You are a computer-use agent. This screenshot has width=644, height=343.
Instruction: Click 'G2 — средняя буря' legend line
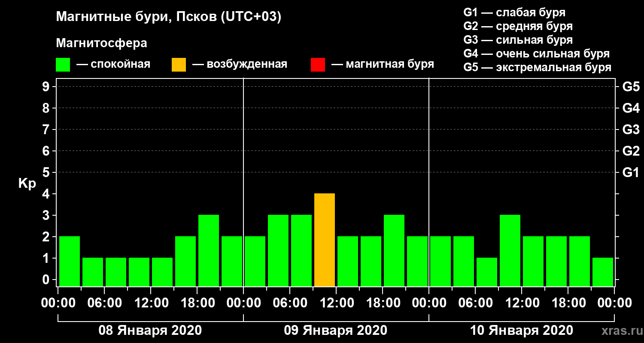point(518,26)
